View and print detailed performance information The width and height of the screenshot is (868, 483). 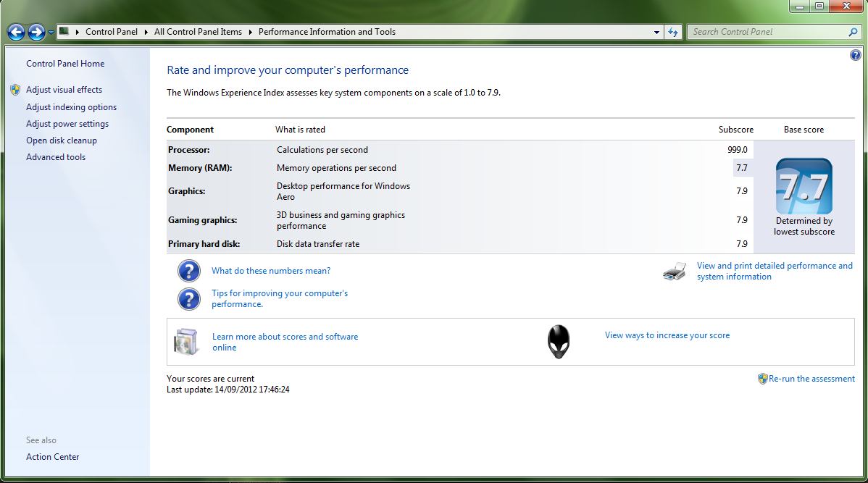point(775,271)
